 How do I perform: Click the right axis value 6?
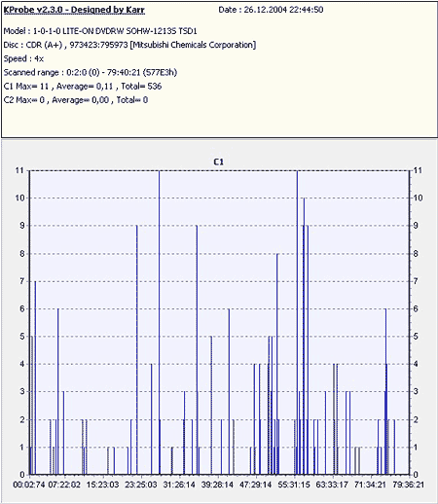(416, 308)
